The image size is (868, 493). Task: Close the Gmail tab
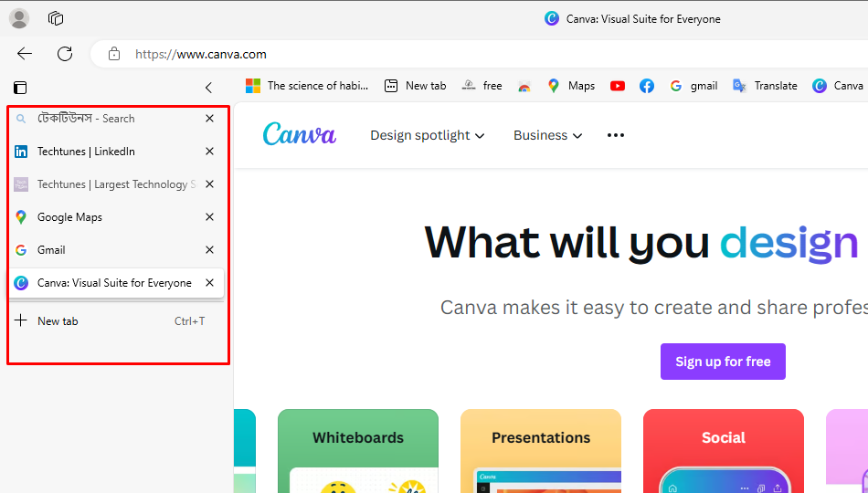coord(210,250)
